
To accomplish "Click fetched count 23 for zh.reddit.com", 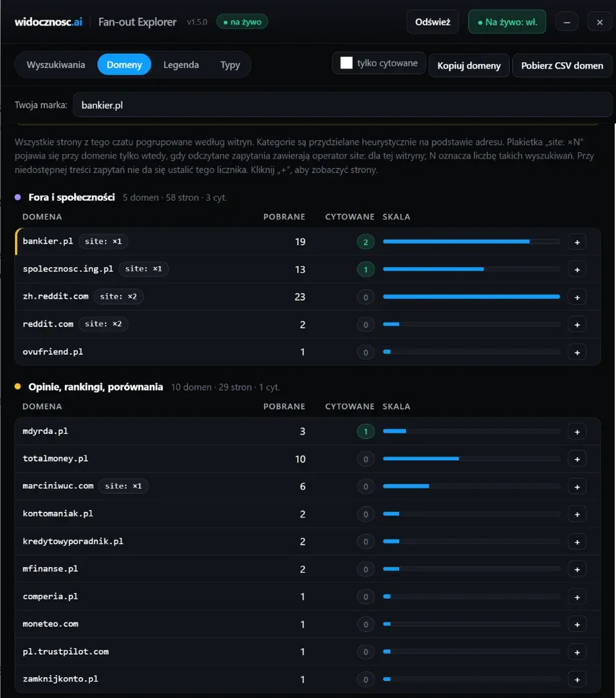I will coord(300,297).
